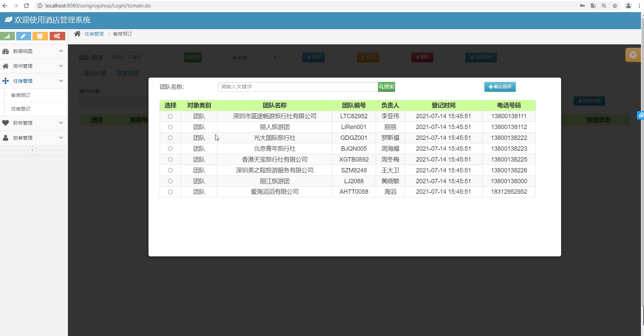
Task: Click the name 周海媚 cell
Action: pyautogui.click(x=390, y=149)
